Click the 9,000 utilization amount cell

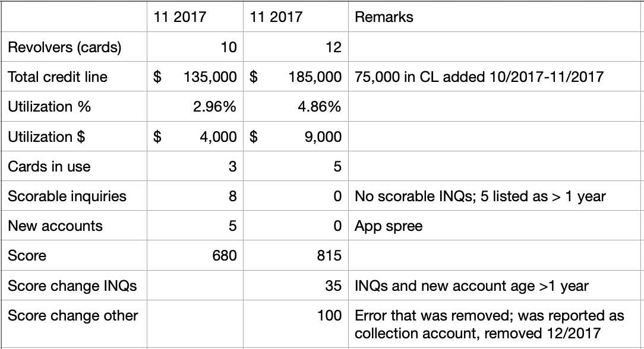coord(295,137)
